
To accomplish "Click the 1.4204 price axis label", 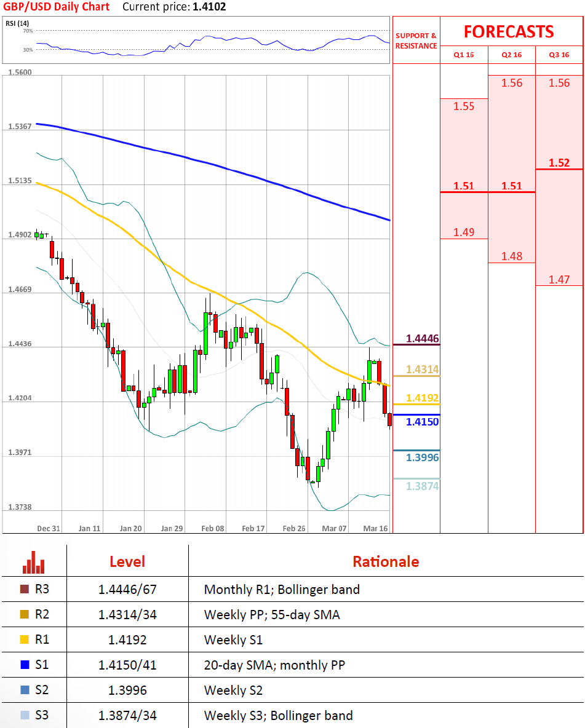I will (x=20, y=398).
